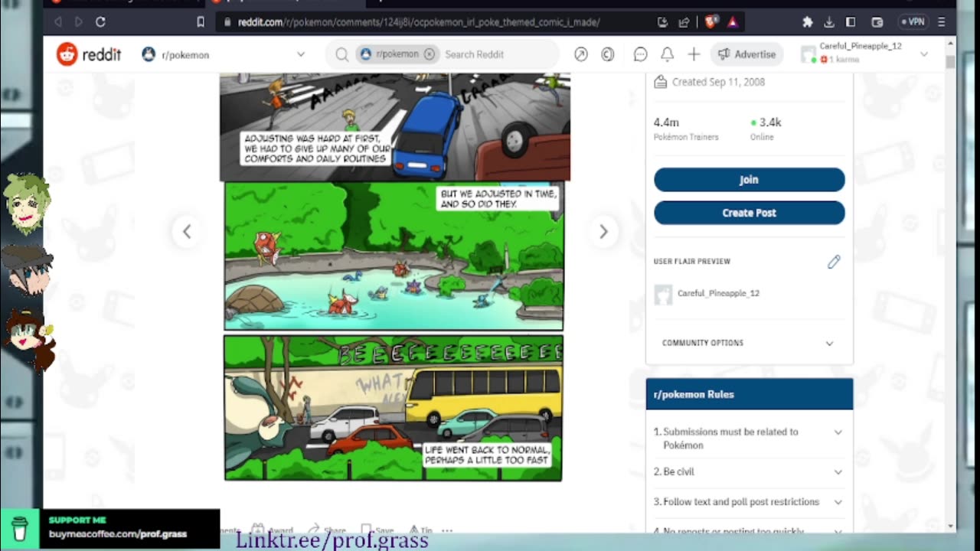The width and height of the screenshot is (980, 551).
Task: Click the share page icon in the address bar
Action: click(684, 22)
